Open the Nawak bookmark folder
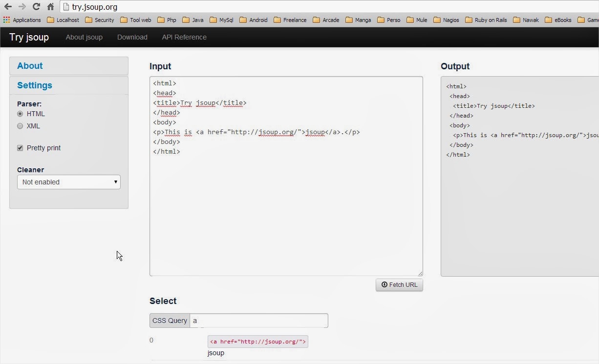 526,20
